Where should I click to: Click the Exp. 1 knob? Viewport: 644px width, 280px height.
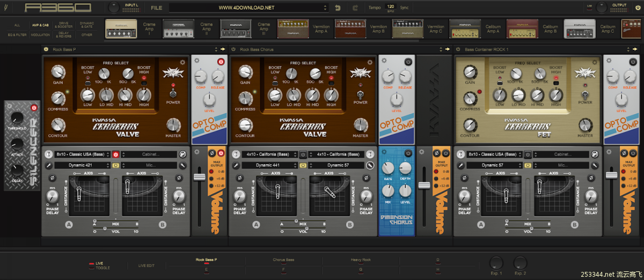click(x=496, y=263)
